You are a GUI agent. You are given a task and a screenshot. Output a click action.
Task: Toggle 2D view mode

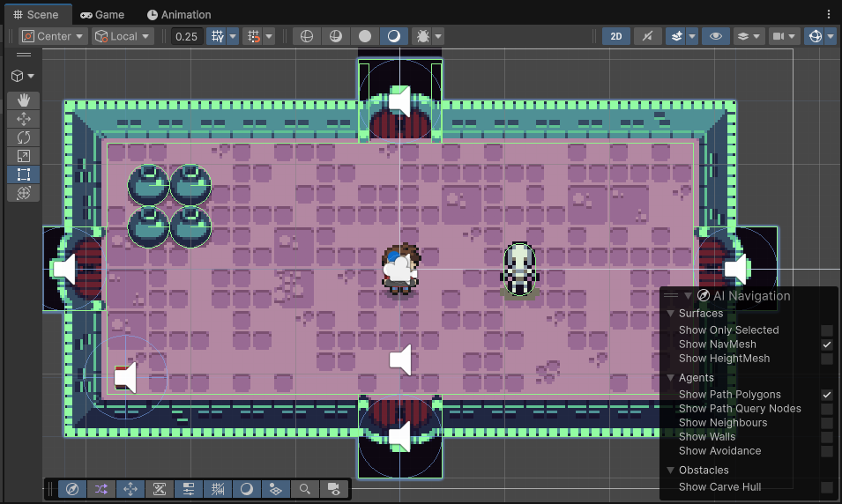click(x=616, y=36)
